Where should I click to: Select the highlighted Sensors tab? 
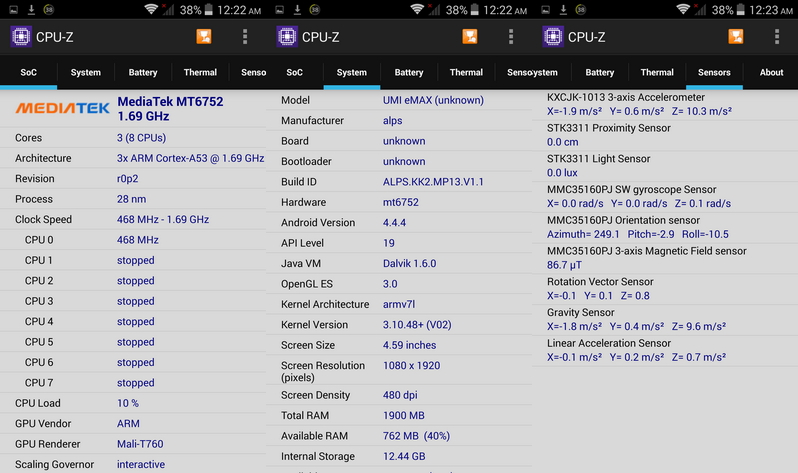click(714, 72)
